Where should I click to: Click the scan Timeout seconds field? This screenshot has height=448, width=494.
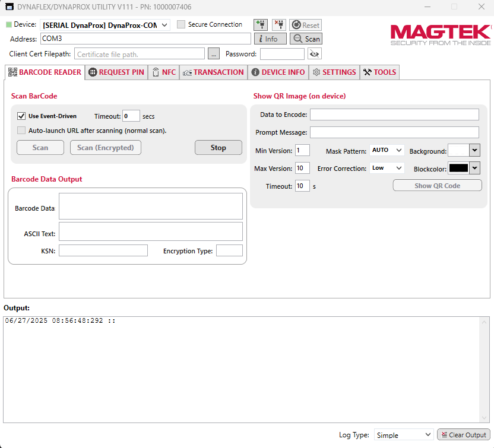pyautogui.click(x=131, y=116)
